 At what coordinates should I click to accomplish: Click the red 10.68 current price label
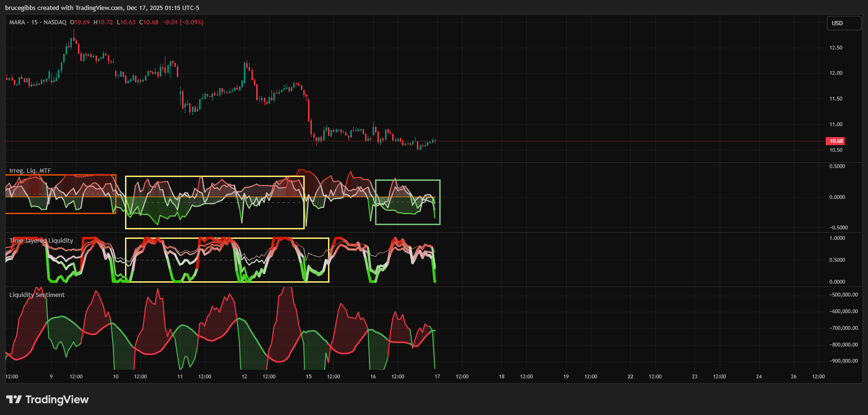(836, 141)
